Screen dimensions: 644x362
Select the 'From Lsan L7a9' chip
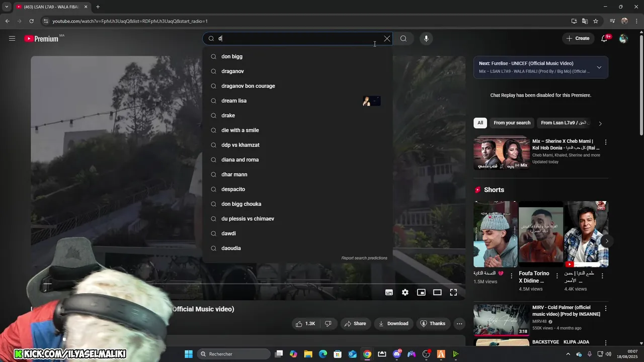point(563,123)
